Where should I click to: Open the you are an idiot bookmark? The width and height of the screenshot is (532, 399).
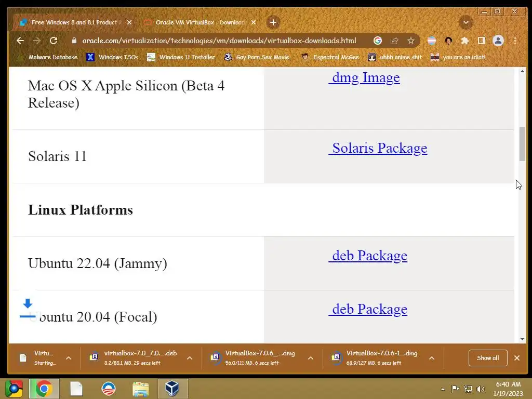point(458,57)
